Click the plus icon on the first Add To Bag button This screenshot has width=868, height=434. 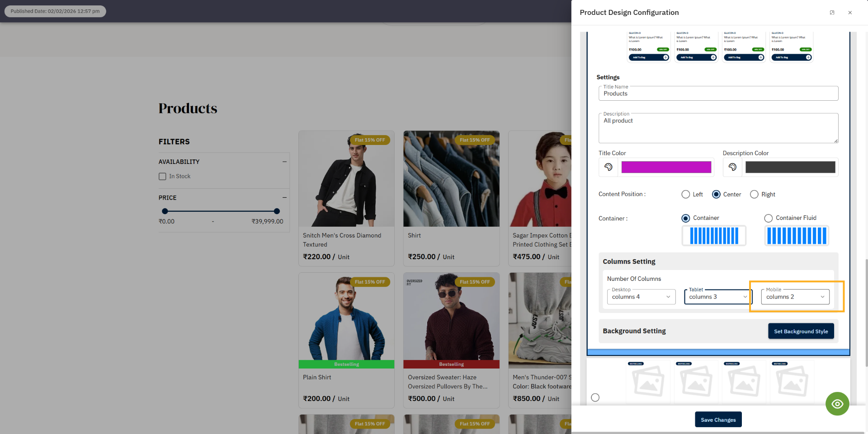665,57
